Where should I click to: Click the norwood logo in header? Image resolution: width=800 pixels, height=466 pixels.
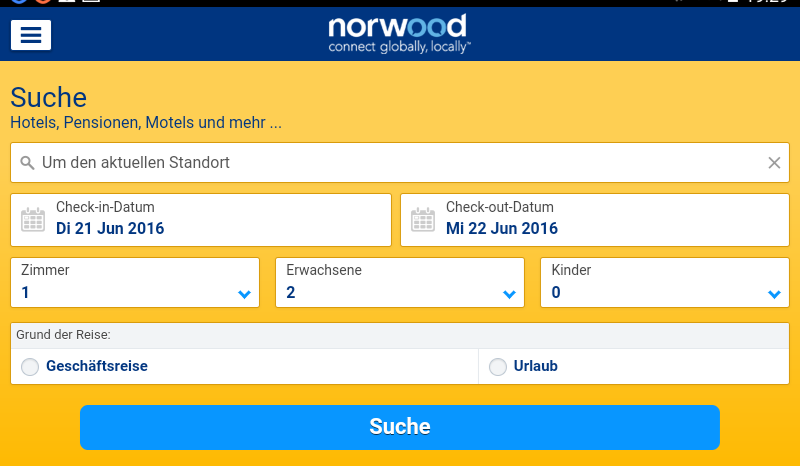(x=399, y=34)
